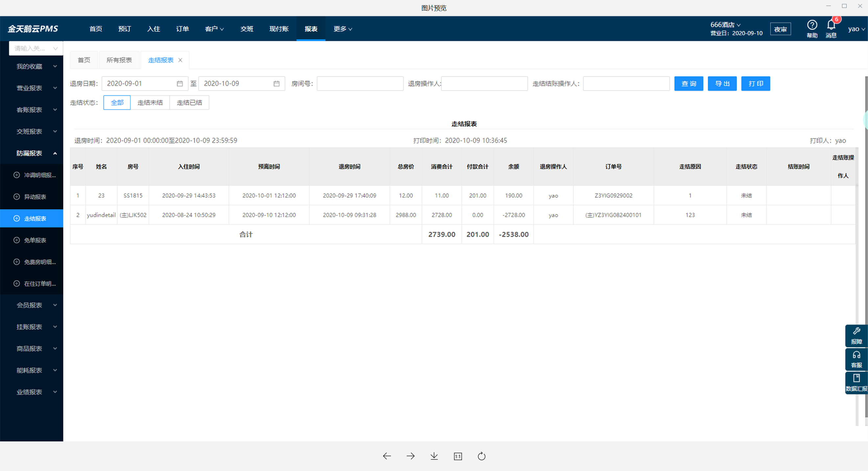This screenshot has height=471, width=868.
Task: Go to next image with right arrow
Action: (410, 456)
